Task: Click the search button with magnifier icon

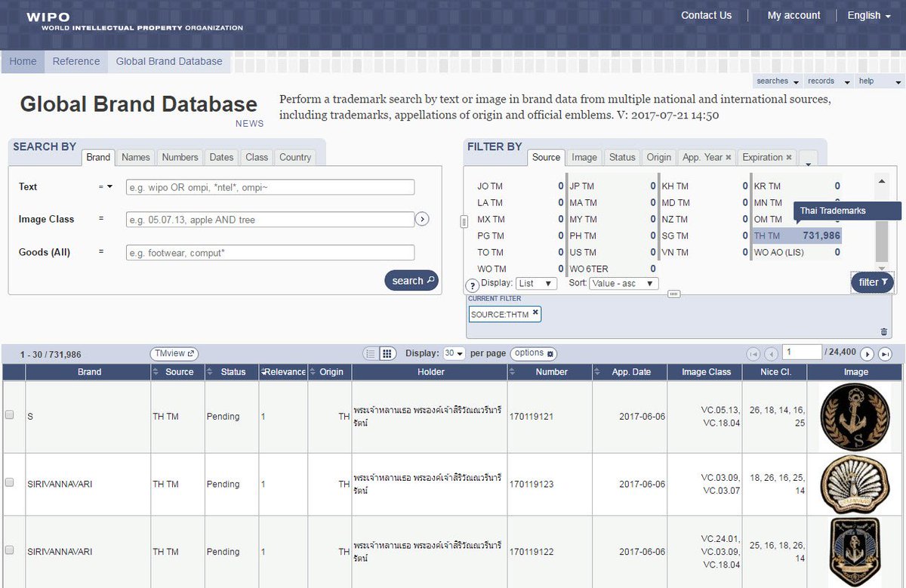Action: click(411, 281)
